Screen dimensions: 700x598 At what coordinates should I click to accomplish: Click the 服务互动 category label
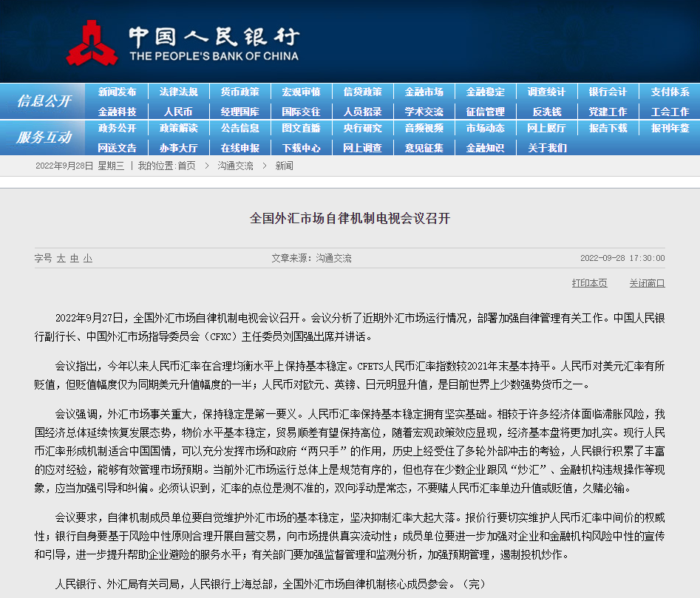pyautogui.click(x=44, y=137)
